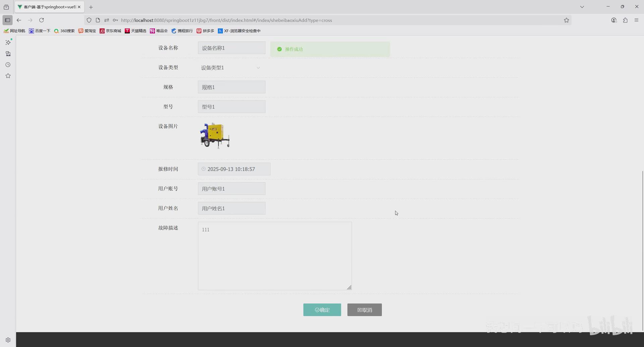Screen dimensions: 644x347
Task: Open the 京东商城 bookmark
Action: click(110, 31)
